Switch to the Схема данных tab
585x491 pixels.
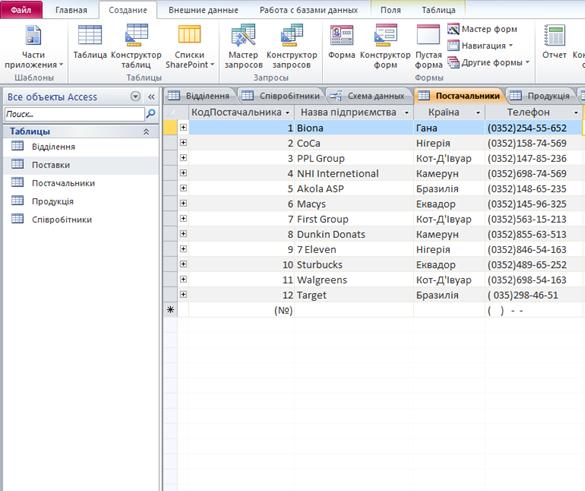point(369,96)
